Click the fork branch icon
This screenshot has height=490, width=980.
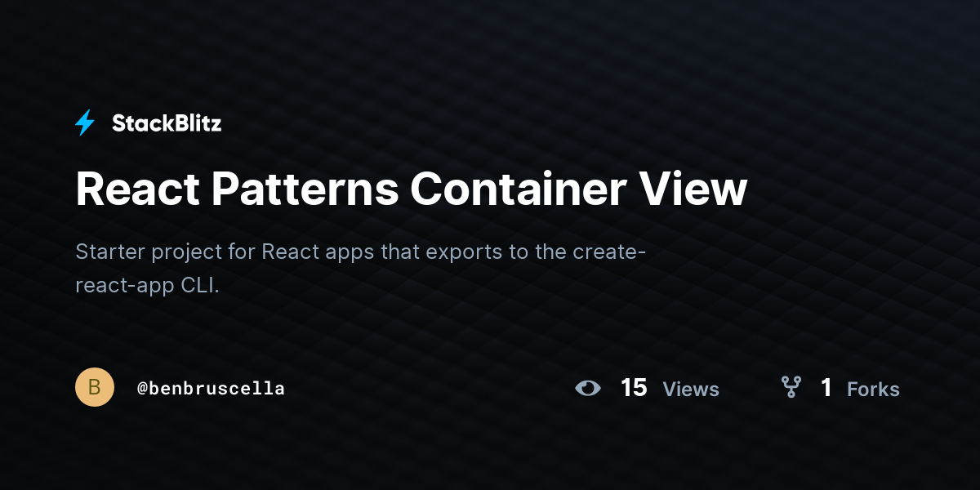(x=791, y=387)
